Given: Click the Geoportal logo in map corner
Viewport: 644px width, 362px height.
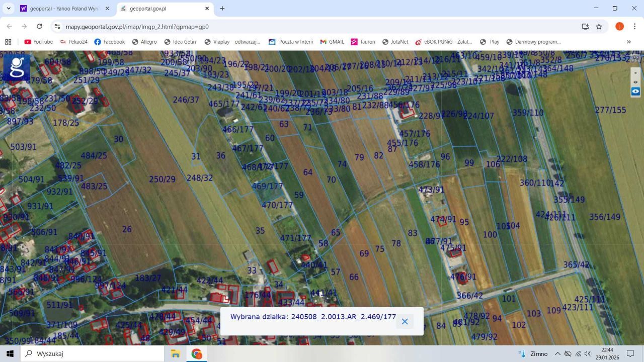Looking at the screenshot, I should tap(17, 67).
